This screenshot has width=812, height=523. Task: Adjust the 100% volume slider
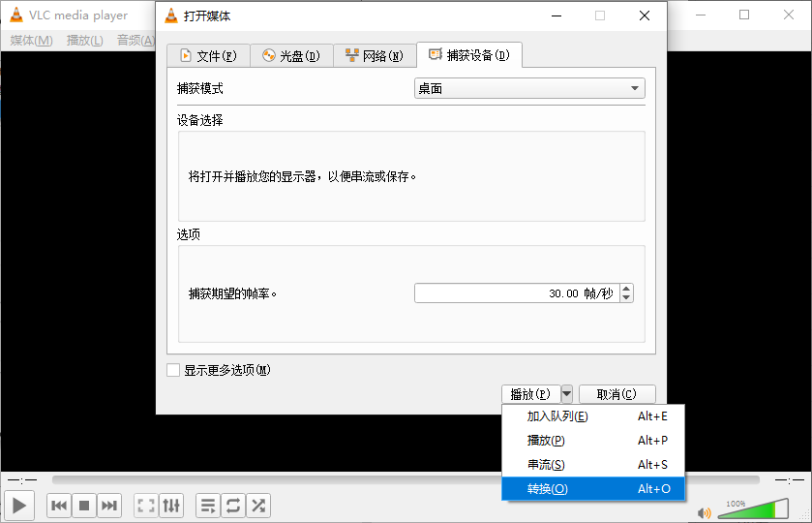pyautogui.click(x=754, y=508)
